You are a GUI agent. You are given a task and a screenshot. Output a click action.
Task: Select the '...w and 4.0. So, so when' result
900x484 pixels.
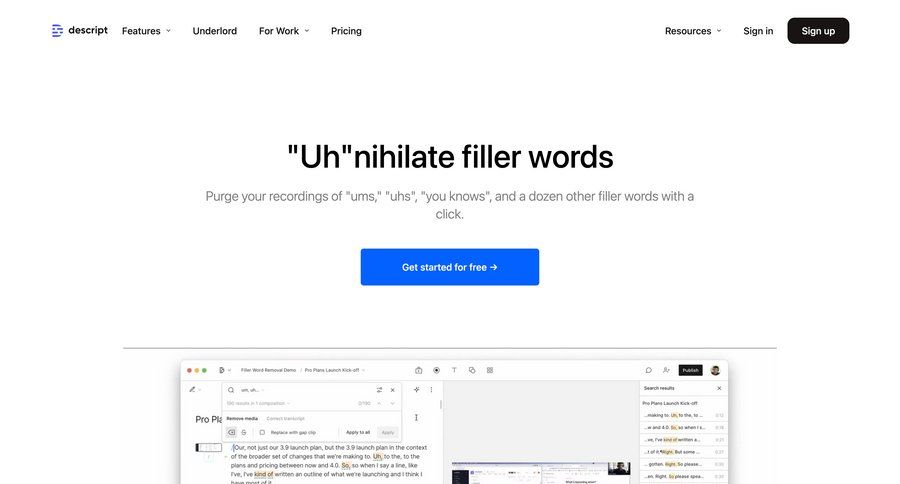point(683,428)
